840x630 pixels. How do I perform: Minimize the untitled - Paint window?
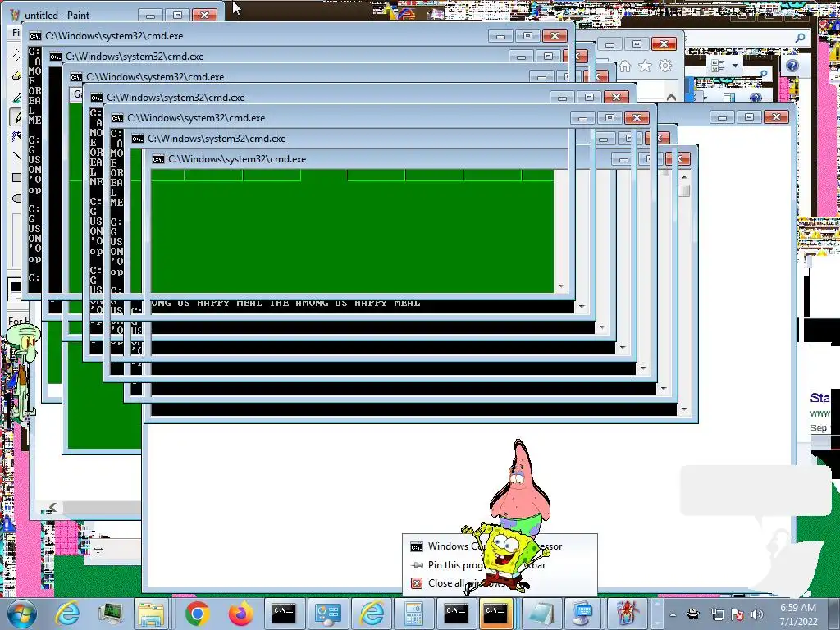[x=151, y=15]
